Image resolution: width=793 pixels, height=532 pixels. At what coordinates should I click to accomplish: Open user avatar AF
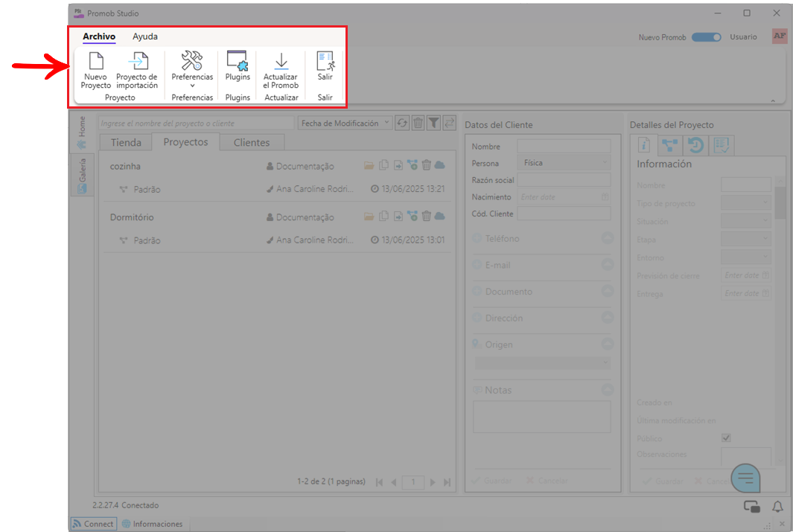click(x=780, y=36)
